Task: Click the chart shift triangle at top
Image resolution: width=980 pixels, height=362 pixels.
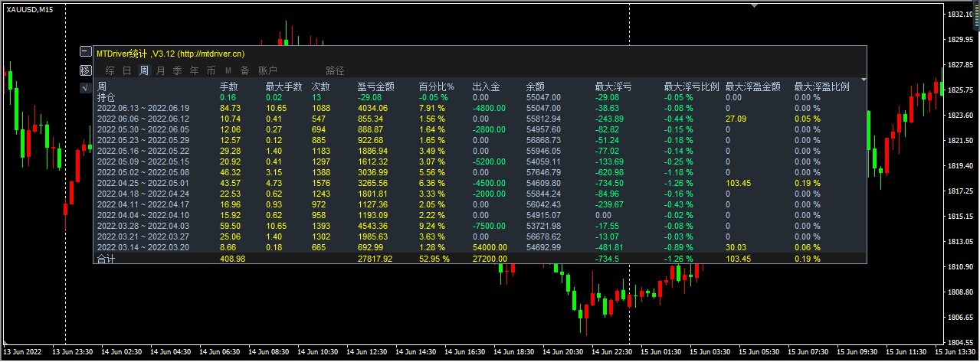Action: coord(755,5)
